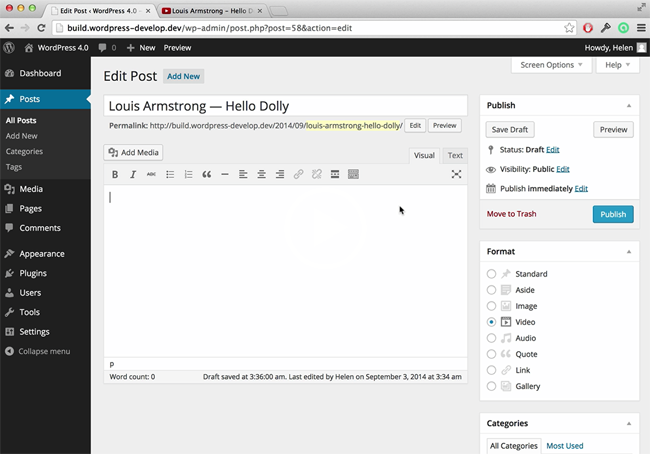Open Chrome hamburger menu
The height and width of the screenshot is (454, 650).
[641, 28]
